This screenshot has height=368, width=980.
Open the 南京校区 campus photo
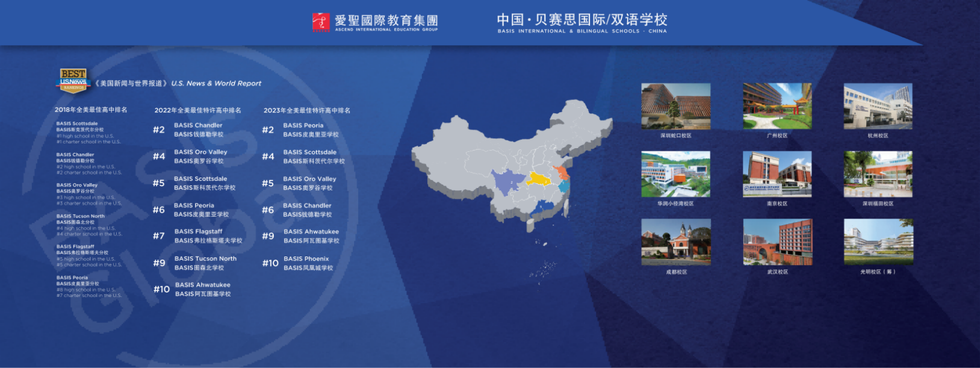coord(777,174)
